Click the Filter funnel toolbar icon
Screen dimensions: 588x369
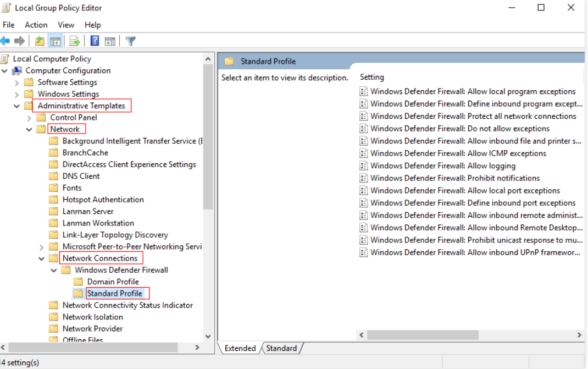click(130, 41)
